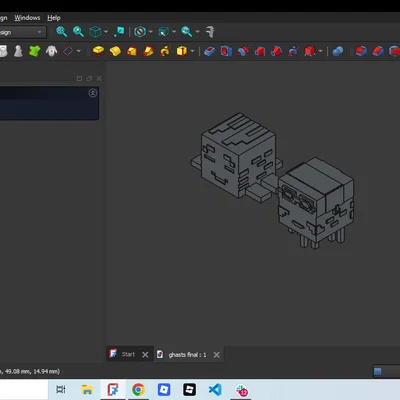The width and height of the screenshot is (400, 400).
Task: Select the Subtractive Pipe tool
Action: point(276,51)
